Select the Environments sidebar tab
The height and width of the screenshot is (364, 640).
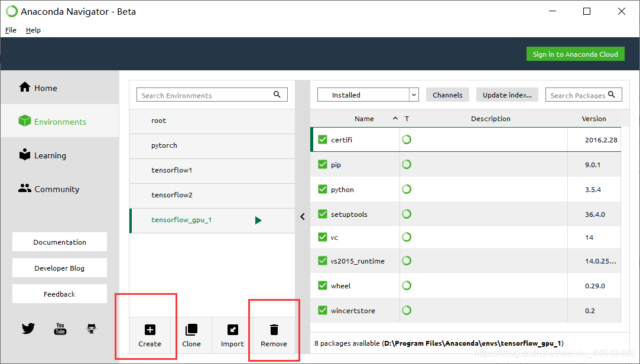[x=60, y=121]
